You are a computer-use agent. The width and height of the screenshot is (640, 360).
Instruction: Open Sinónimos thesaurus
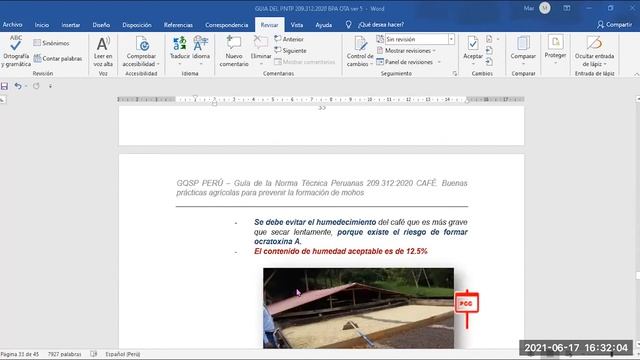click(x=51, y=43)
